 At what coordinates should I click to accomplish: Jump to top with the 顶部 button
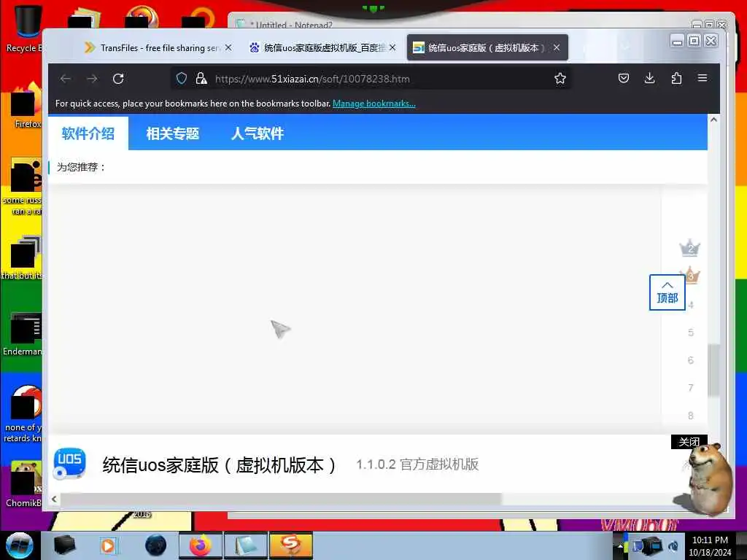(x=667, y=292)
